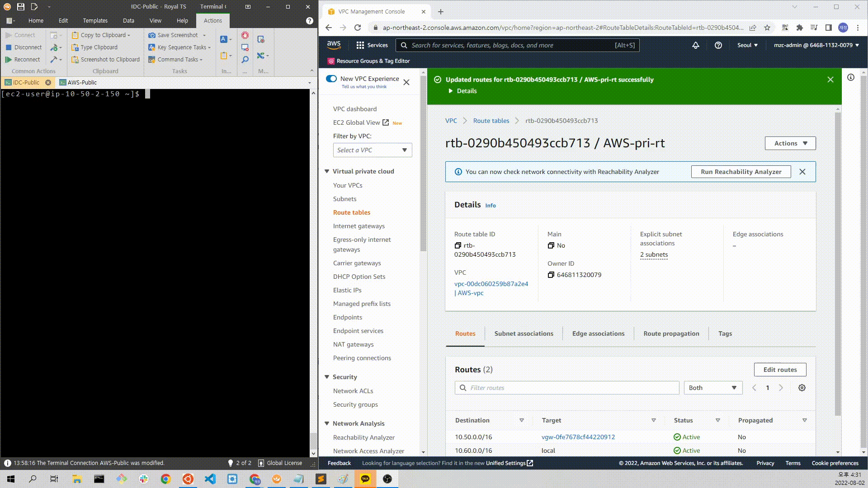Image resolution: width=868 pixels, height=488 pixels.
Task: Click the AWS help question mark icon
Action: (718, 45)
